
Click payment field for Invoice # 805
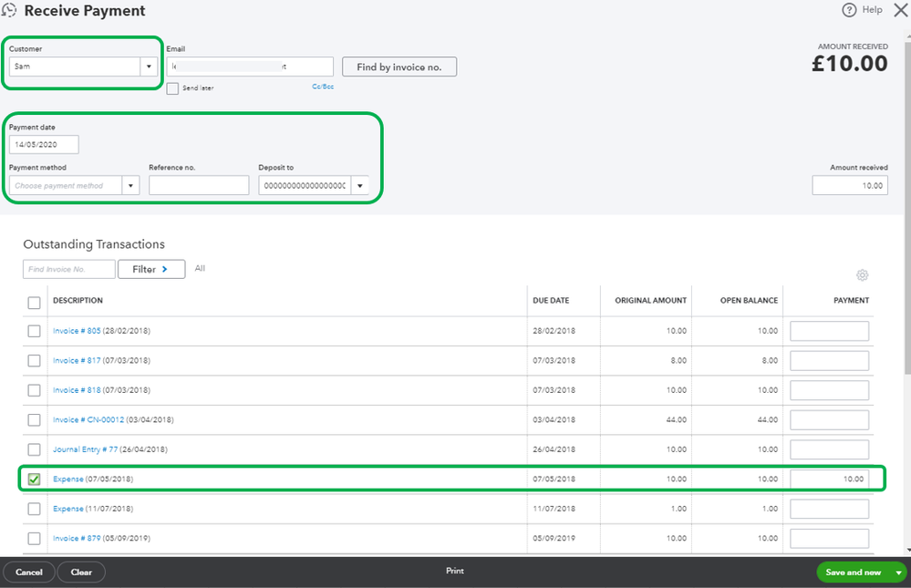pos(829,331)
